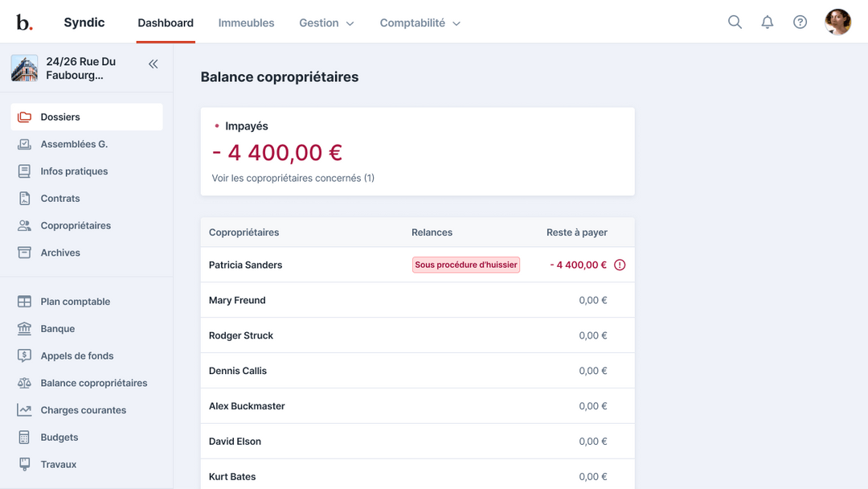This screenshot has width=868, height=489.
Task: Open Voir les copropriétaires concernés link
Action: coord(293,179)
